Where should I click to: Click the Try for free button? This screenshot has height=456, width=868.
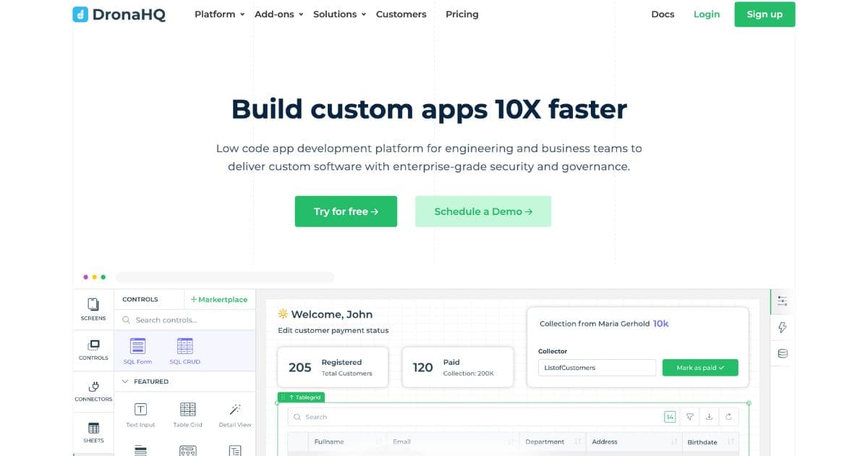[x=346, y=211]
